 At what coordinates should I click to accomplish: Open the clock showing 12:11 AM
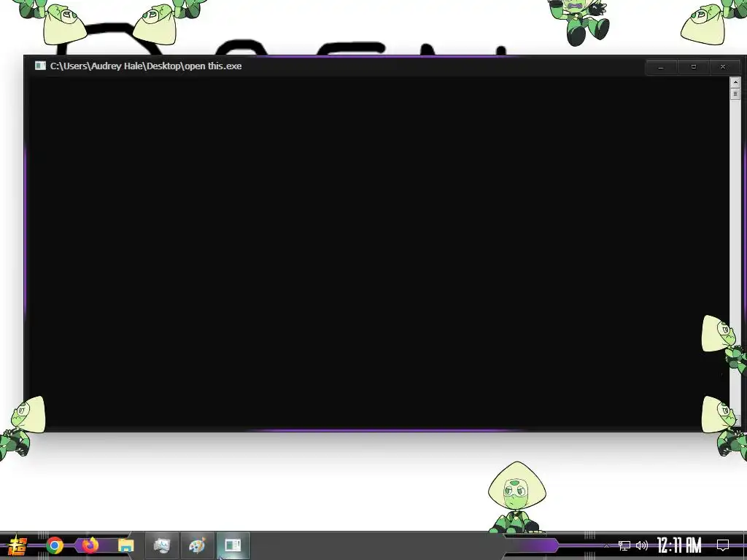679,545
